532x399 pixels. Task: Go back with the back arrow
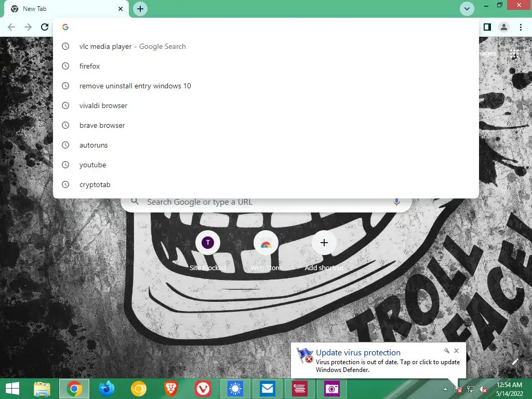coord(11,27)
